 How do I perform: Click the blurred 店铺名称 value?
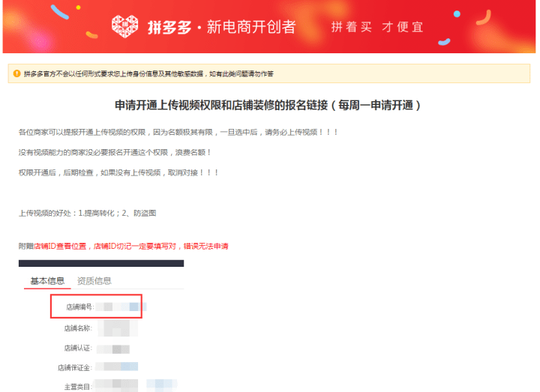point(118,328)
